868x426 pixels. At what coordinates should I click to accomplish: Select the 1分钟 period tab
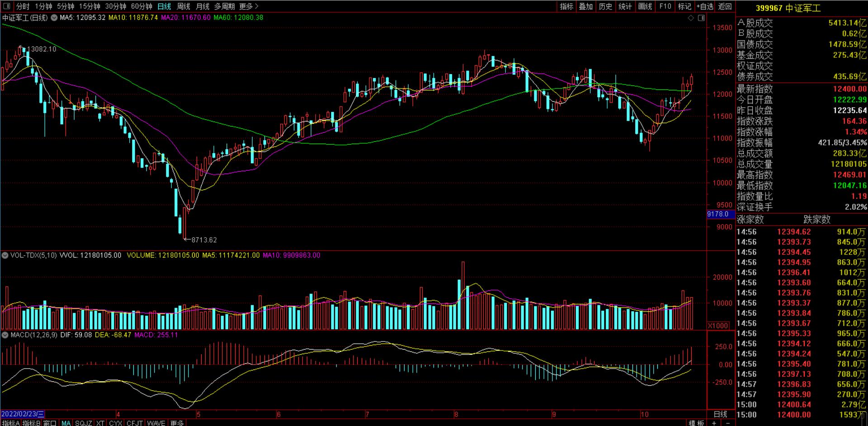(43, 6)
